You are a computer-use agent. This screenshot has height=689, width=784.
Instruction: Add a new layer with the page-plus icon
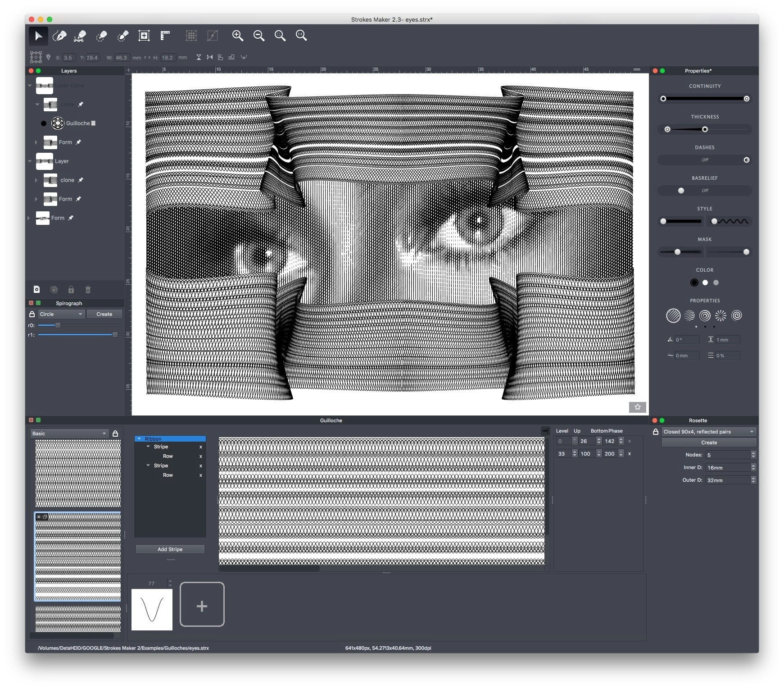[x=37, y=290]
